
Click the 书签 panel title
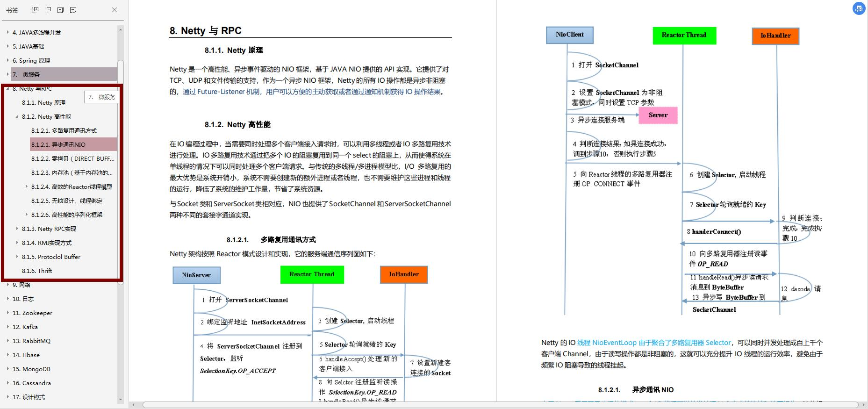point(12,10)
